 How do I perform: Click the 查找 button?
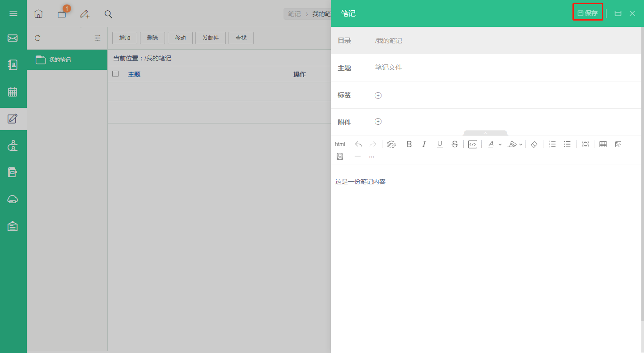pyautogui.click(x=241, y=38)
